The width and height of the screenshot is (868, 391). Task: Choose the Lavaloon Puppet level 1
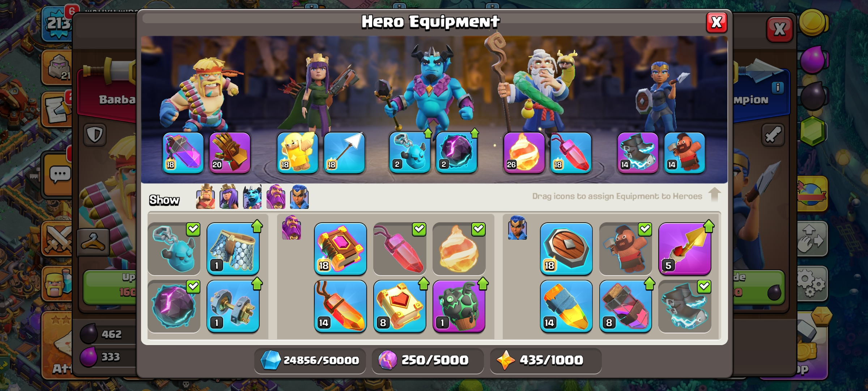pos(459,307)
